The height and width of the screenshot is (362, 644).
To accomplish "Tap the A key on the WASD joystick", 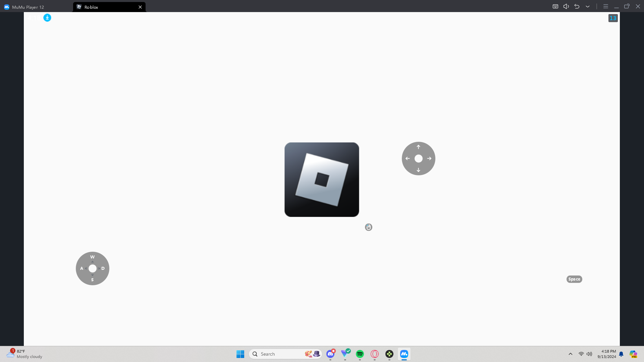I will [82, 268].
